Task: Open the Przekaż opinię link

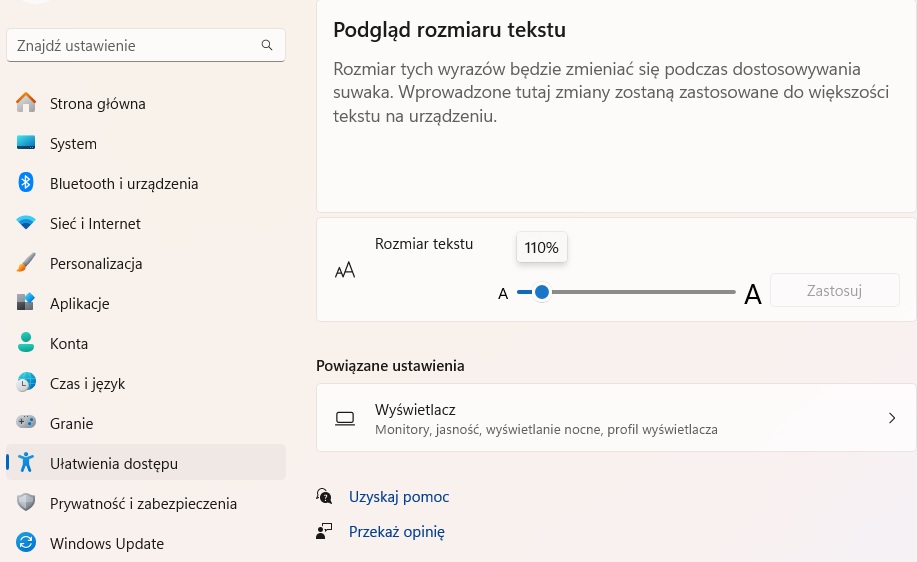Action: [x=396, y=532]
